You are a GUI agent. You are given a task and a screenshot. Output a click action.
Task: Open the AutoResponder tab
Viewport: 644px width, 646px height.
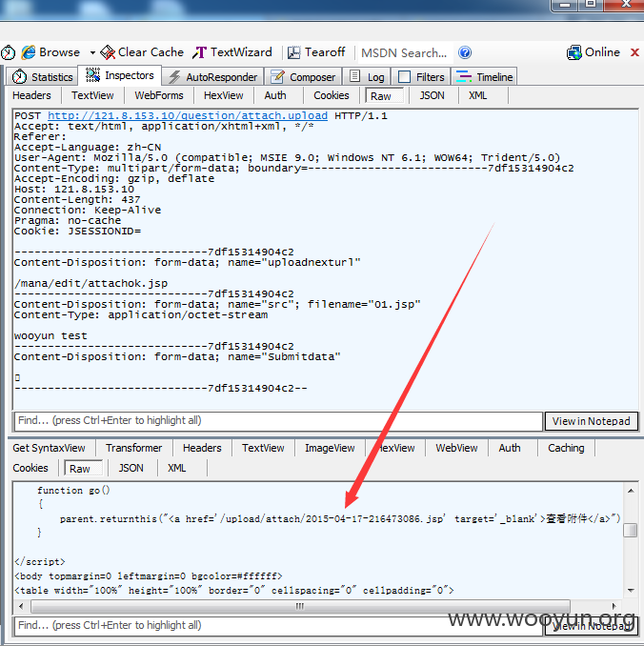(x=213, y=77)
